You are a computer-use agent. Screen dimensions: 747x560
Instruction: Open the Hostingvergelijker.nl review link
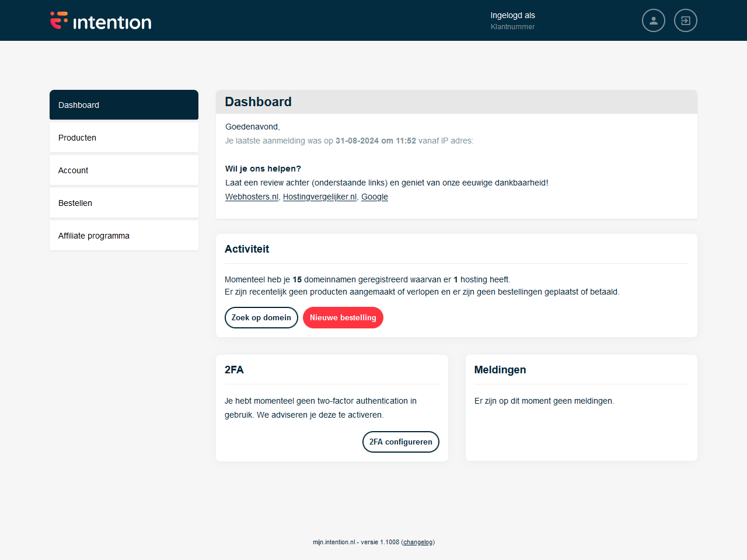pyautogui.click(x=319, y=197)
